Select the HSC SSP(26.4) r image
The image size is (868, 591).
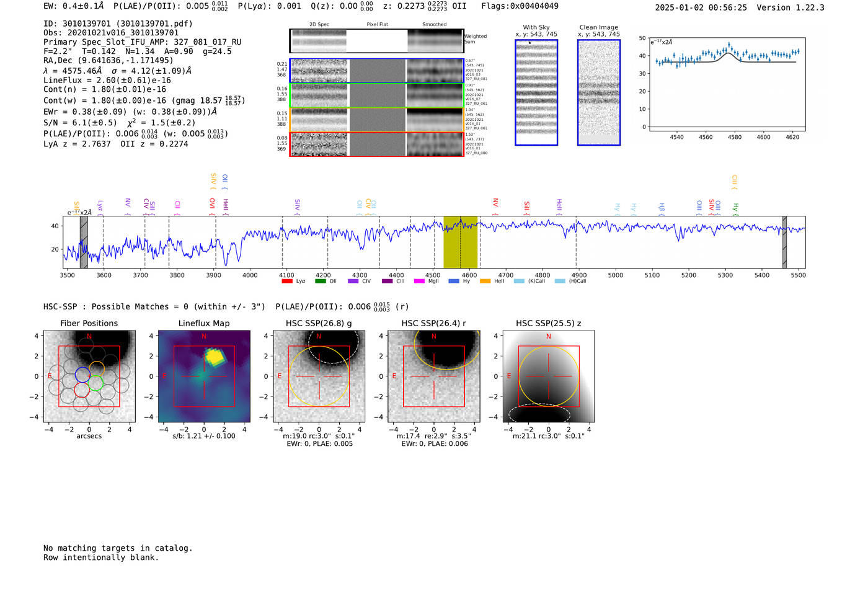point(434,376)
